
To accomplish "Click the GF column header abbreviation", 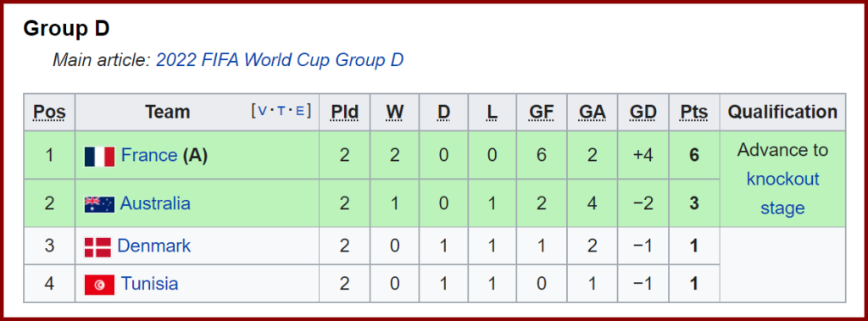I will [541, 113].
